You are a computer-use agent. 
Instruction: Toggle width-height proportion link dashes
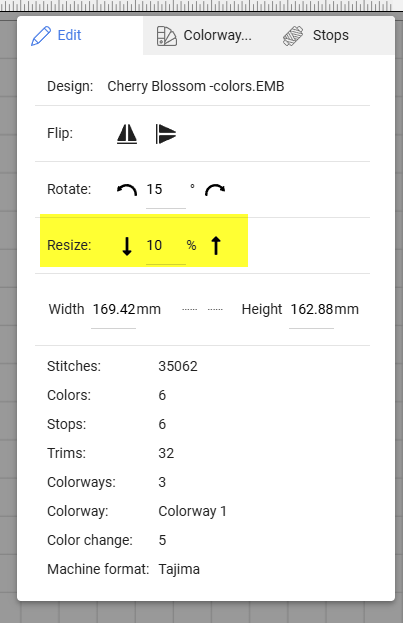pyautogui.click(x=202, y=310)
